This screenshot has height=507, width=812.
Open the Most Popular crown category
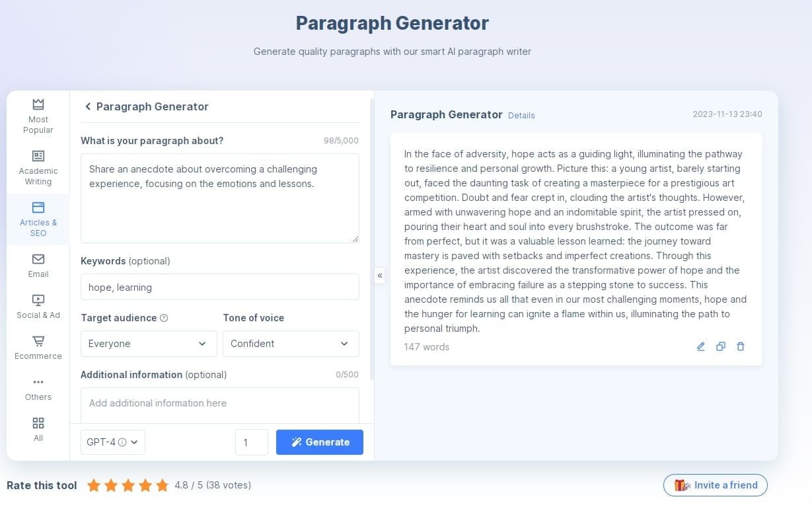pyautogui.click(x=38, y=116)
